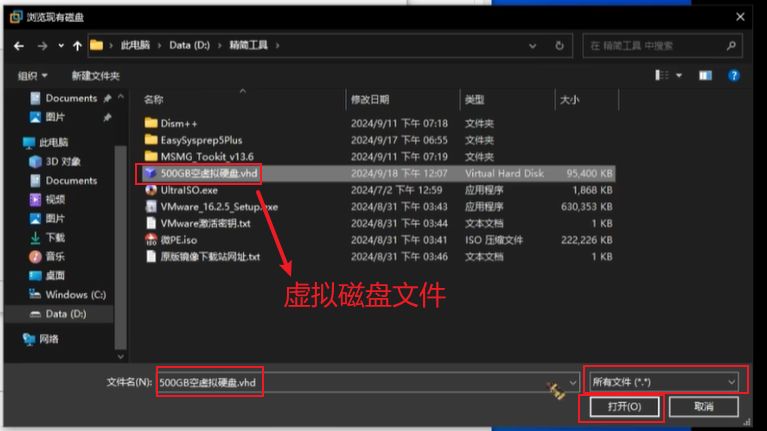Click 新建文件夹 in the toolbar
Screen dimensions: 767x431
click(x=95, y=76)
